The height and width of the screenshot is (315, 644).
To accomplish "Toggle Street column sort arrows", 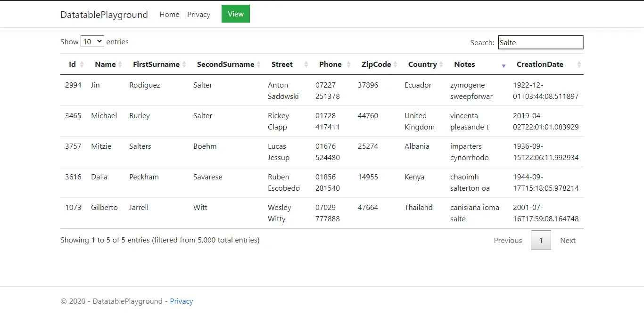I will pyautogui.click(x=306, y=65).
